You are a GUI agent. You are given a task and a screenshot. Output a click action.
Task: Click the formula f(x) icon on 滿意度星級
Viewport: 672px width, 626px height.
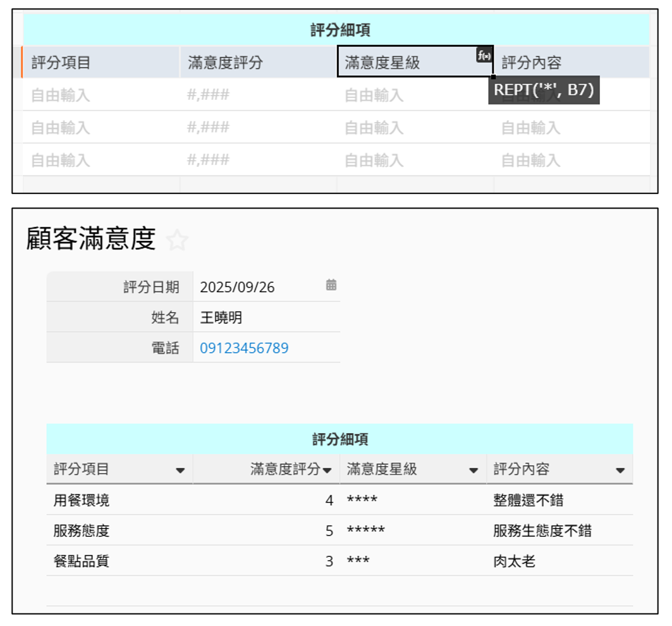[484, 56]
